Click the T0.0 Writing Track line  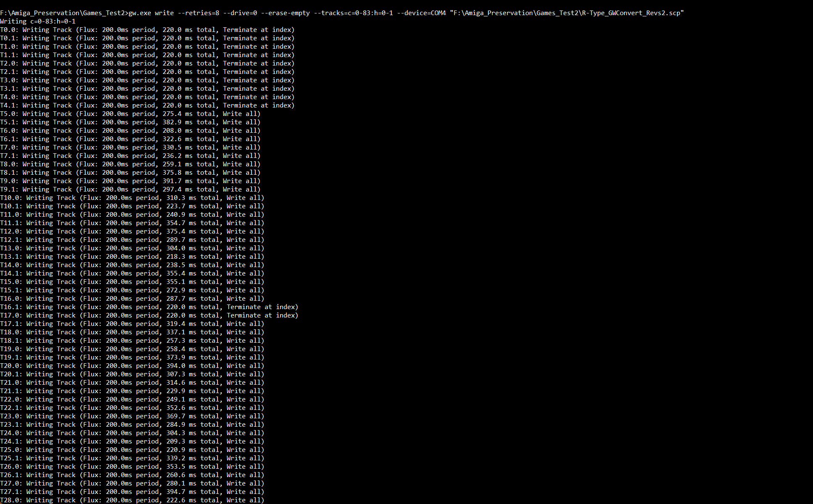click(x=147, y=30)
